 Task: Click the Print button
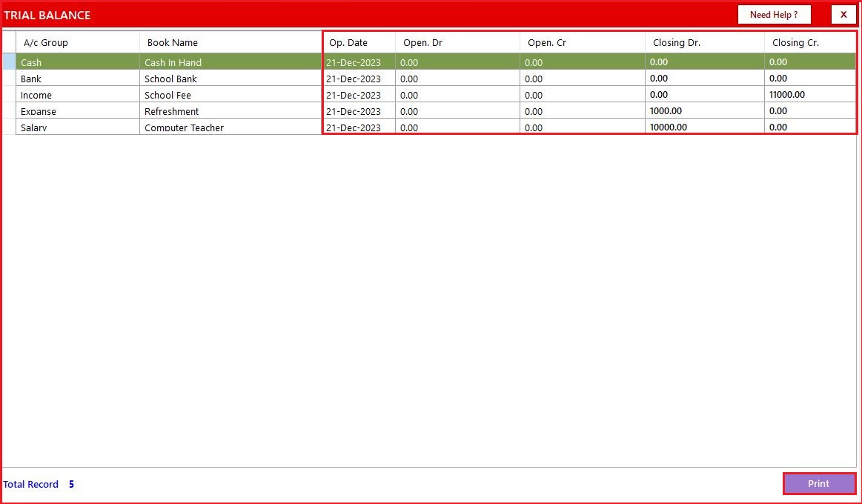point(819,484)
